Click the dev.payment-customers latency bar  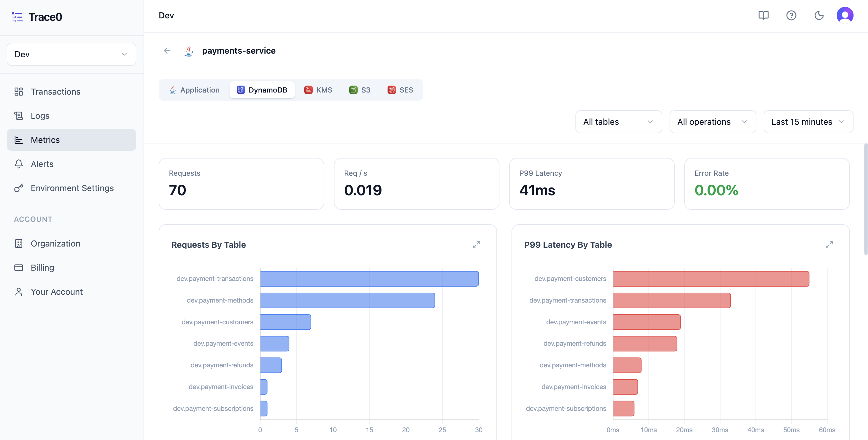(x=711, y=279)
